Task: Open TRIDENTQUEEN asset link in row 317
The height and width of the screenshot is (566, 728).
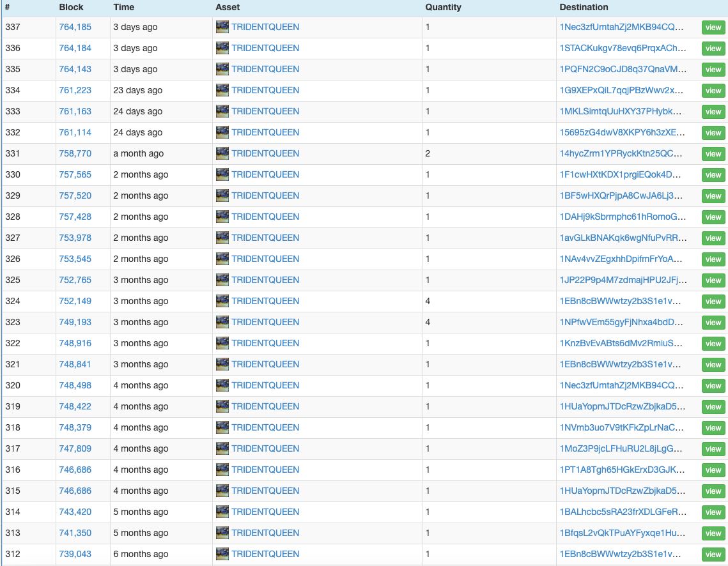Action: [x=266, y=448]
